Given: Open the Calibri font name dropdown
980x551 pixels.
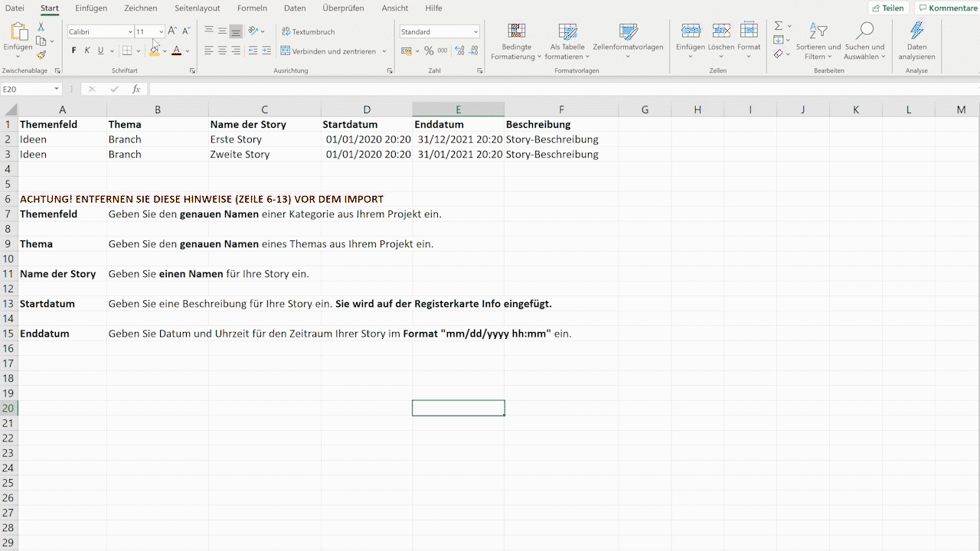Looking at the screenshot, I should pos(130,32).
